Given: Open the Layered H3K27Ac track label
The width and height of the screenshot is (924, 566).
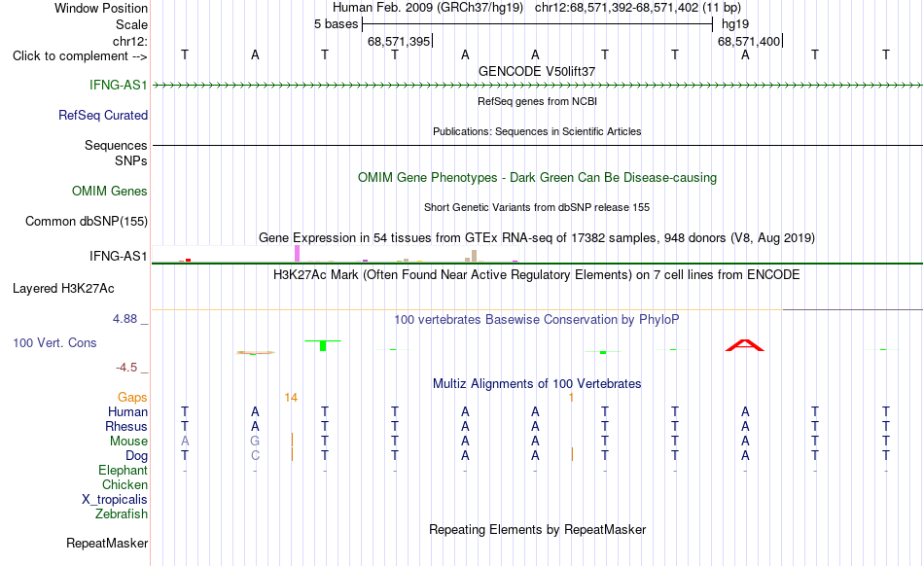Looking at the screenshot, I should pyautogui.click(x=63, y=288).
